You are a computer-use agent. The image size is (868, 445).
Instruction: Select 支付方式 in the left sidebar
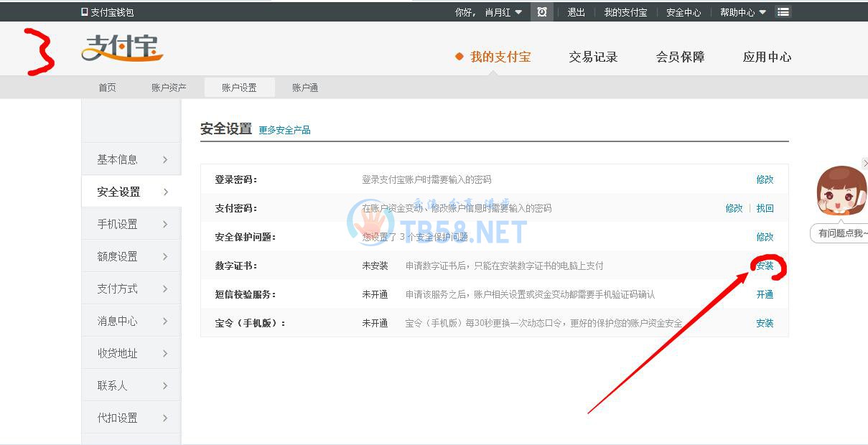pos(131,289)
